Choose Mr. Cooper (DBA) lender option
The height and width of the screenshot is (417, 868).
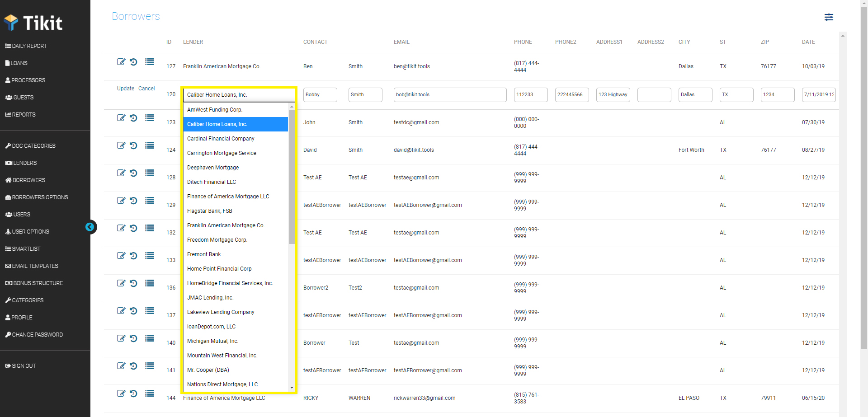tap(208, 370)
